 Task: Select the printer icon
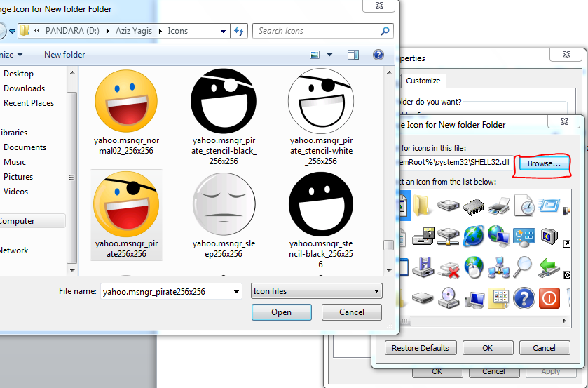(x=499, y=206)
